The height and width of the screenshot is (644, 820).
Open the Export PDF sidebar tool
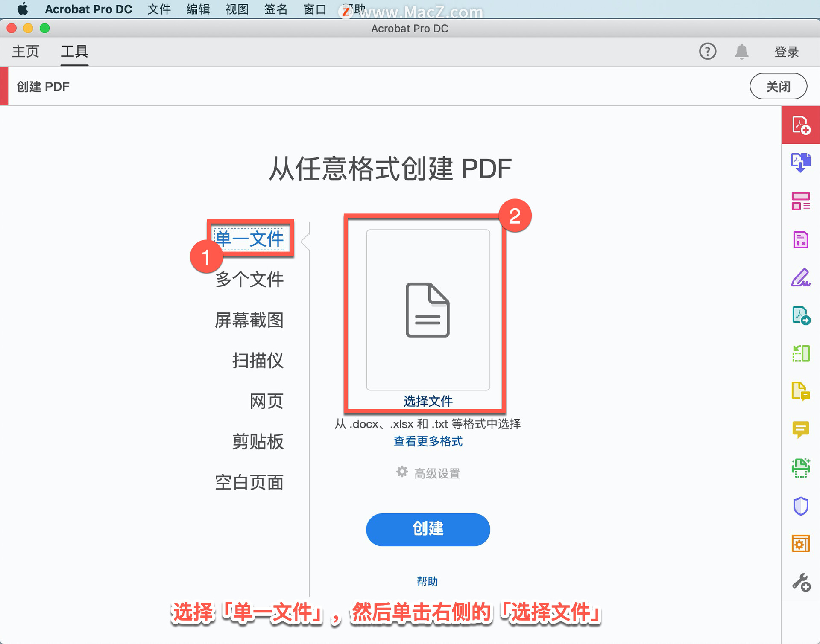coord(801,163)
